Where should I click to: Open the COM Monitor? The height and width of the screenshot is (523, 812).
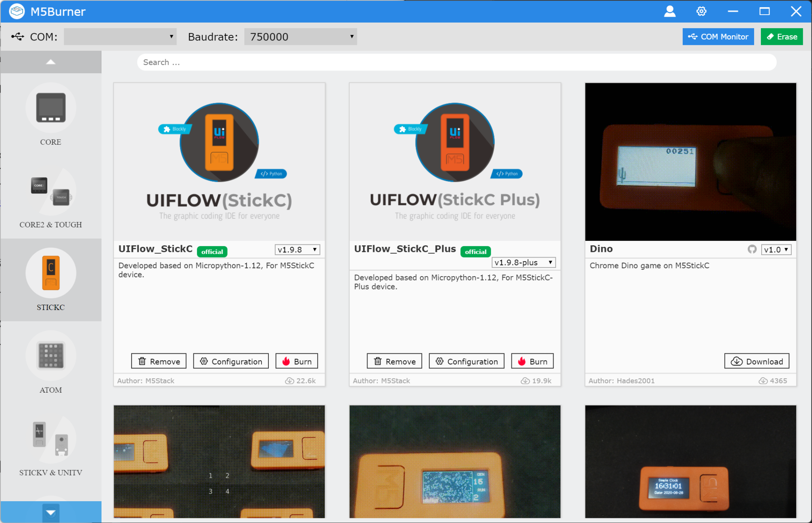click(718, 36)
